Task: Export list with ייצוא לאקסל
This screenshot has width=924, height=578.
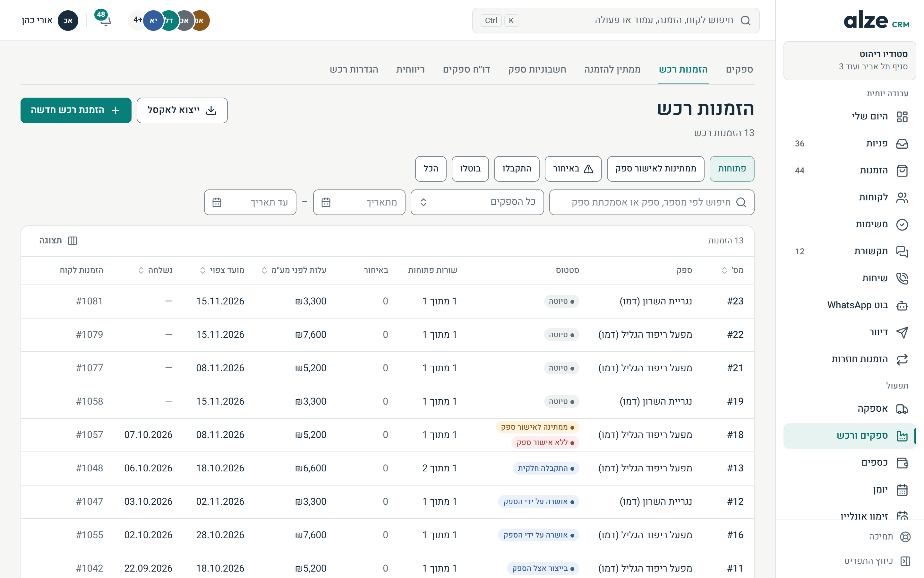Action: click(182, 110)
